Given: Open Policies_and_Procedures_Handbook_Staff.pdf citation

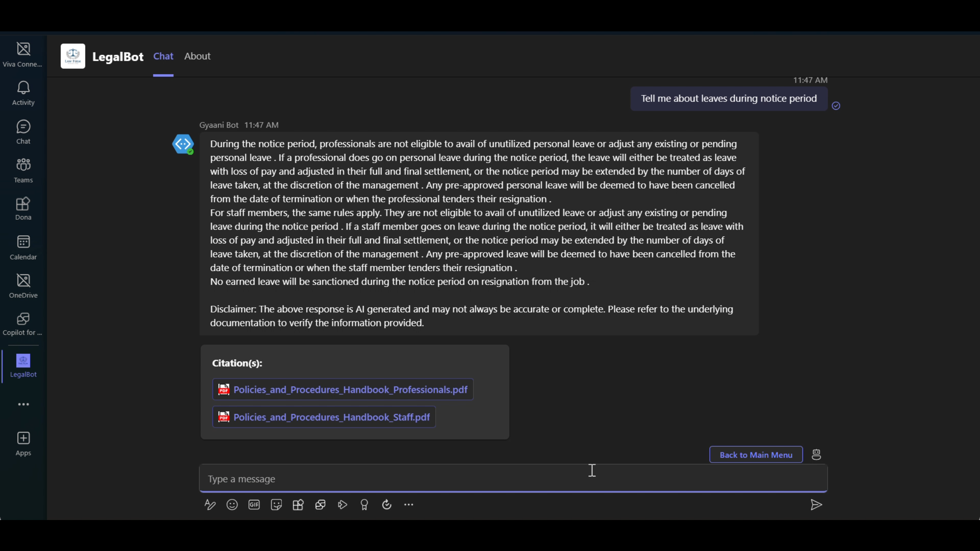Looking at the screenshot, I should (324, 417).
